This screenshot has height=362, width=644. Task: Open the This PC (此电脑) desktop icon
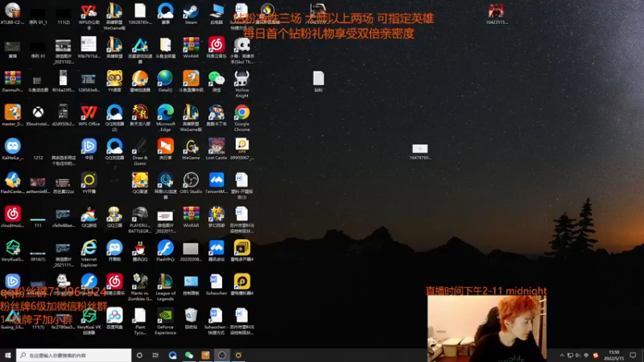[217, 13]
